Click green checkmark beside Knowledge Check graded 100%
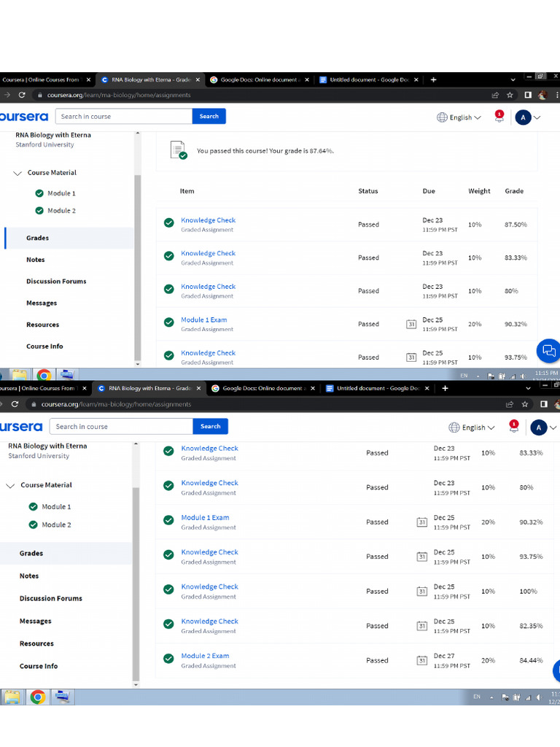The width and height of the screenshot is (560, 747). 168,591
